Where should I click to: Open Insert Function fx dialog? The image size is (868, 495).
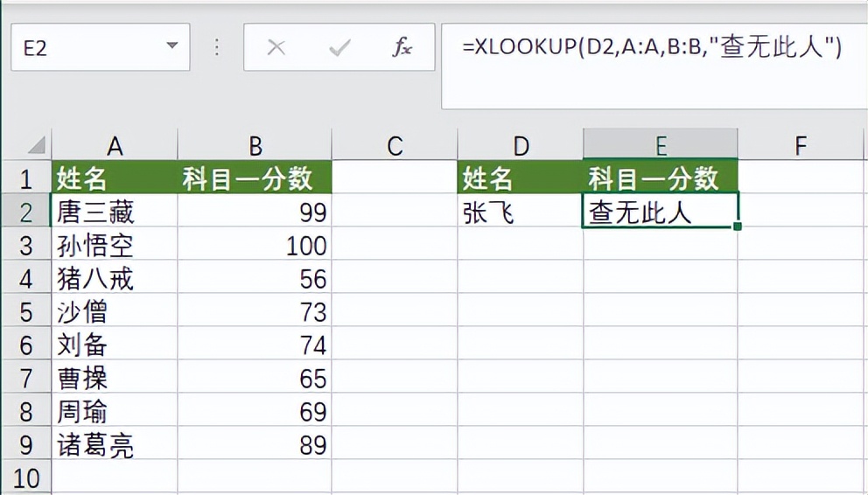click(x=402, y=47)
